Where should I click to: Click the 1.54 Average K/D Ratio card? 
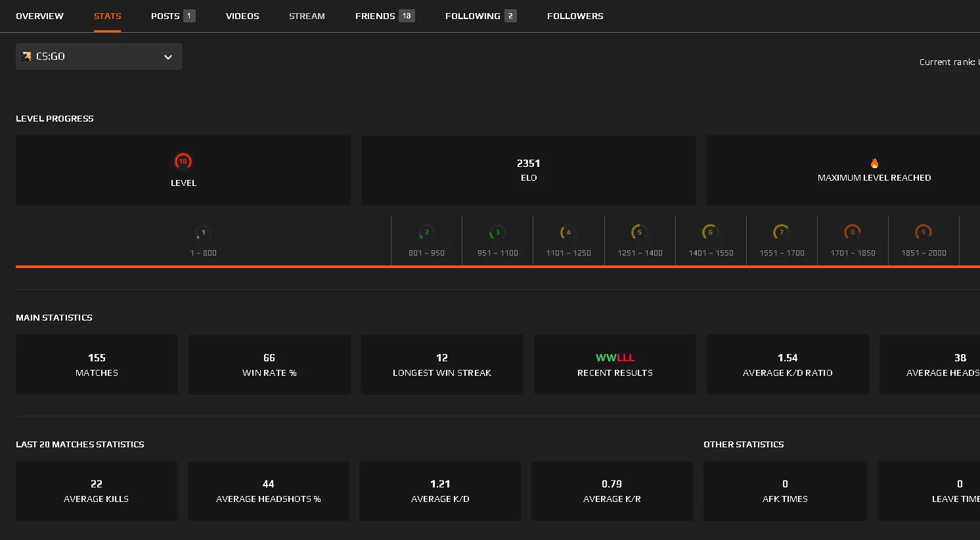[x=788, y=365]
